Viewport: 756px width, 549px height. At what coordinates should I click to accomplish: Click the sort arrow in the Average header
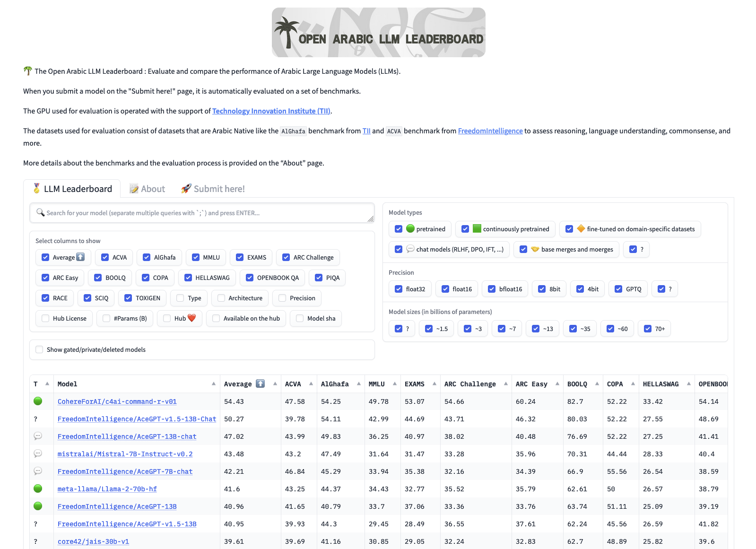pos(275,383)
